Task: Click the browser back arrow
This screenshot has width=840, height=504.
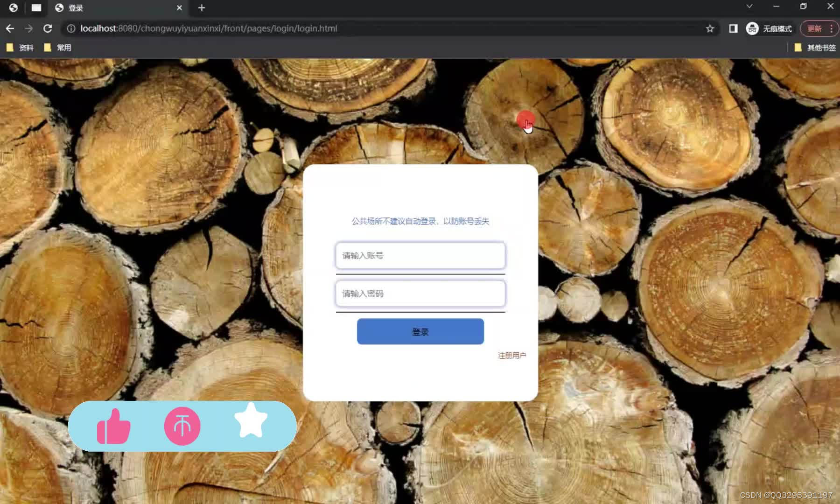Action: (x=10, y=28)
